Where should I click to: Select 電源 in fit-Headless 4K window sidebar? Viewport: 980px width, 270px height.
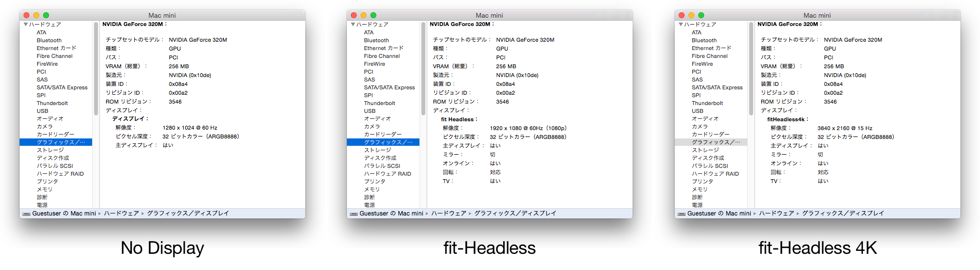point(697,205)
